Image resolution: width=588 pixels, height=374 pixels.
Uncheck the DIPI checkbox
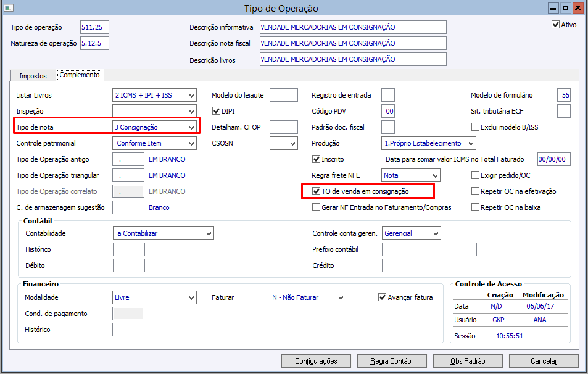coord(217,111)
